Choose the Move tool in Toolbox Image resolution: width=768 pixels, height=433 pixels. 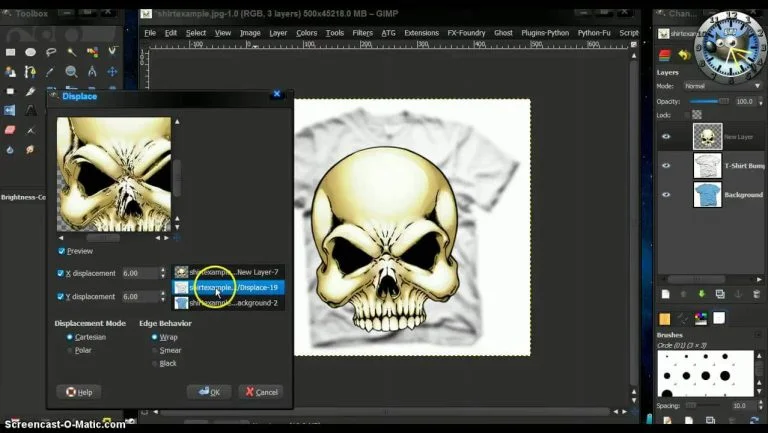coord(112,72)
